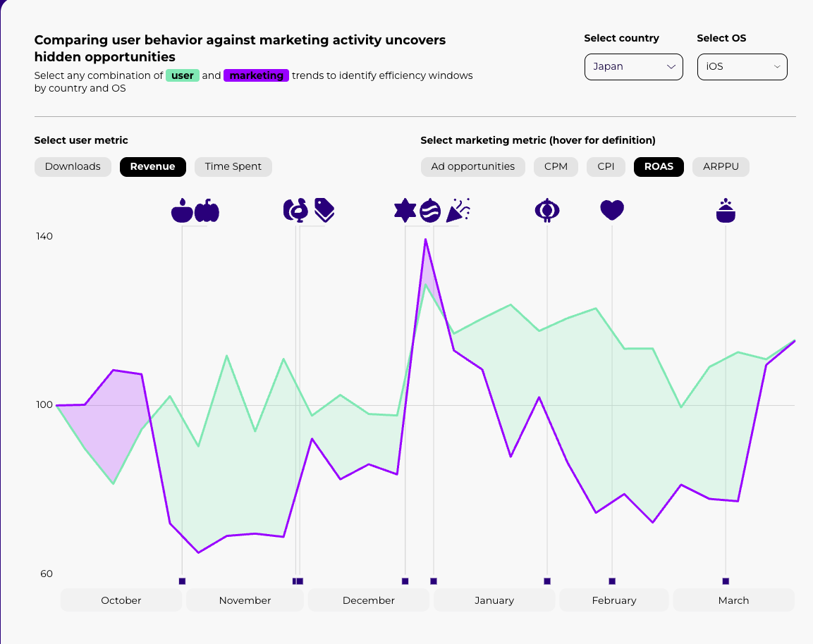Click the Black Friday price tags icon
The image size is (813, 644).
(x=324, y=209)
